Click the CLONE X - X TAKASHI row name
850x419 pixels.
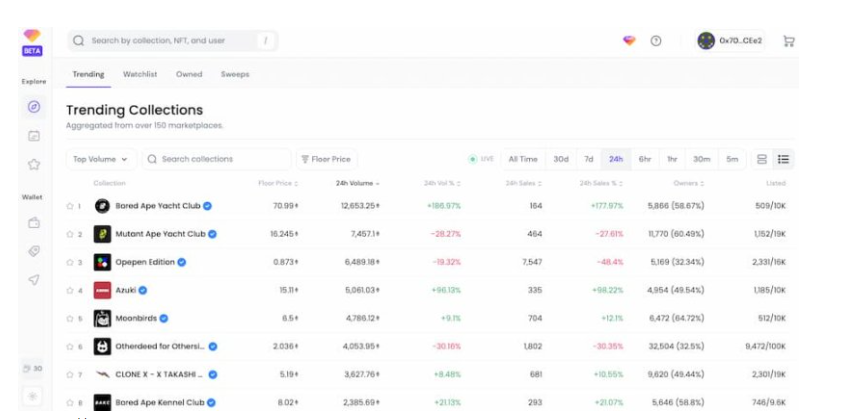[x=159, y=375]
